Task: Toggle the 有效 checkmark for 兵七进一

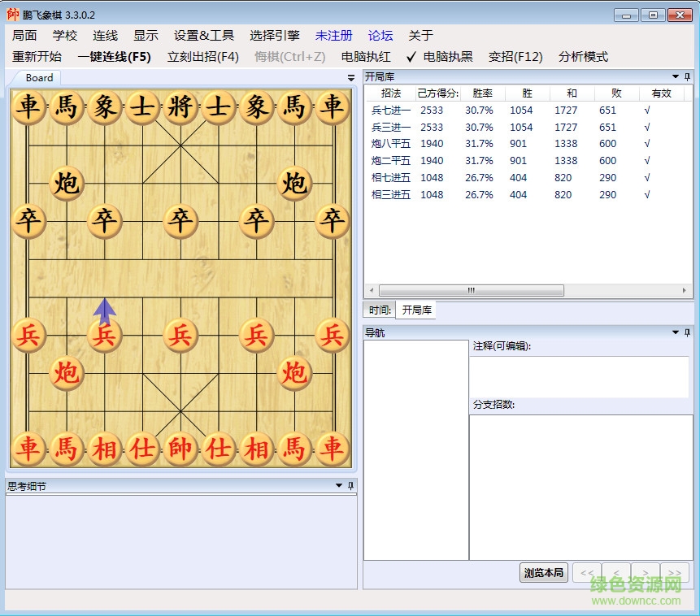Action: click(x=647, y=110)
